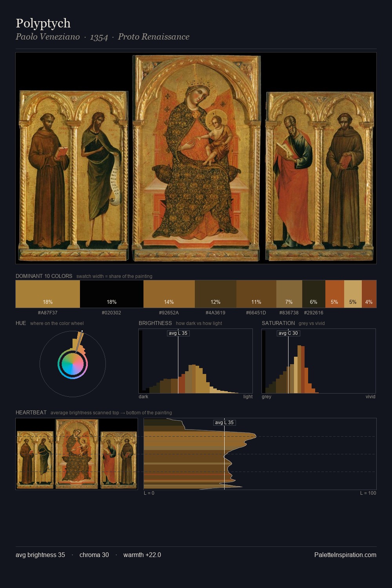The image size is (392, 588).
Task: Click the chroma 30 footer stat
Action: 94,555
